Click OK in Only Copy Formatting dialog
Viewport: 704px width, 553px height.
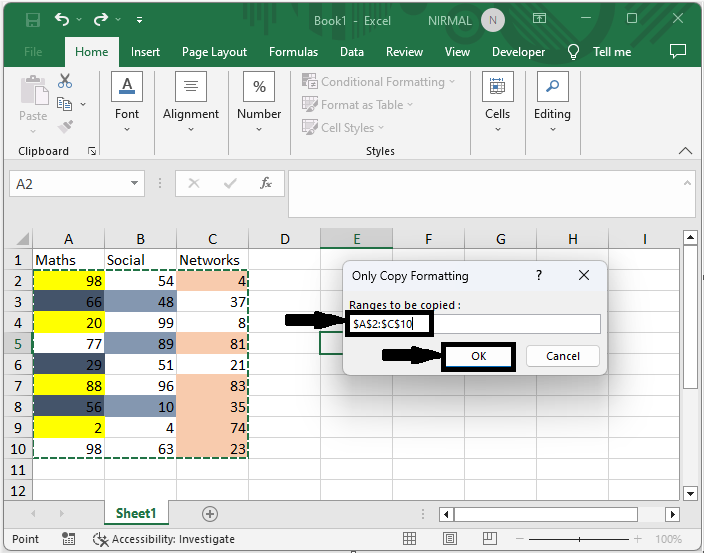[x=478, y=356]
